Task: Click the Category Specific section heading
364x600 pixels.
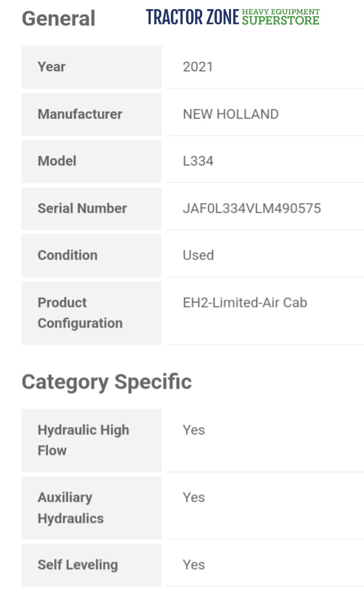Action: [x=107, y=381]
